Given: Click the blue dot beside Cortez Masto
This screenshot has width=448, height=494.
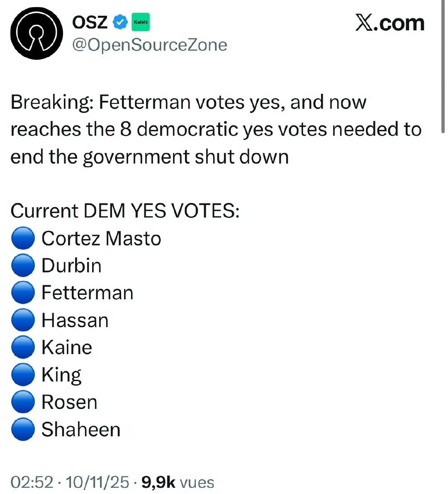Looking at the screenshot, I should click(x=23, y=238).
